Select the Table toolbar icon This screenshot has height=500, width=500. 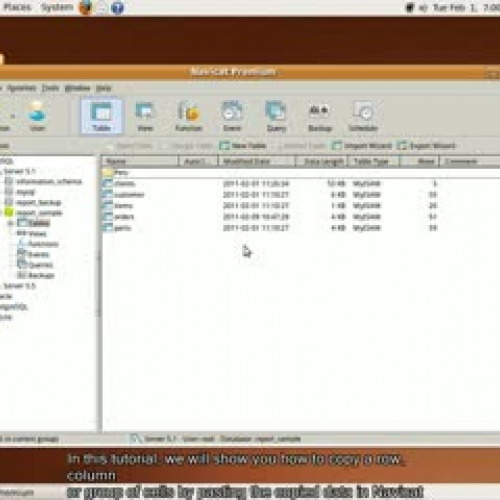[101, 116]
